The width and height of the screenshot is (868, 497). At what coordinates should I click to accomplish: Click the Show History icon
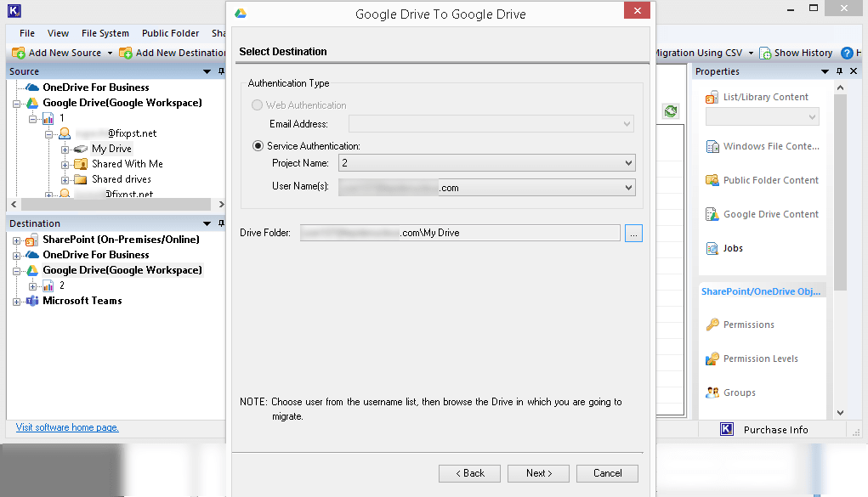(x=765, y=54)
